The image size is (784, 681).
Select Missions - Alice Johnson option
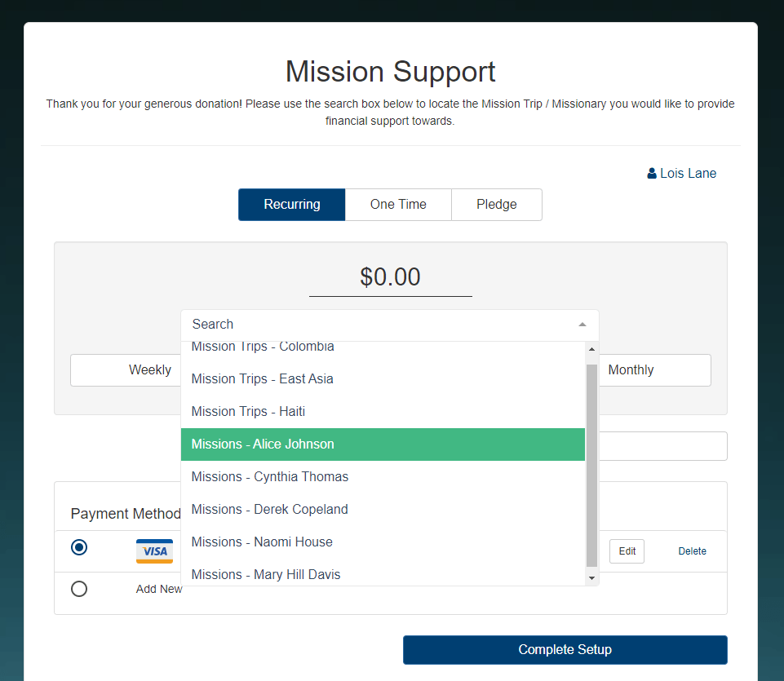(x=383, y=444)
